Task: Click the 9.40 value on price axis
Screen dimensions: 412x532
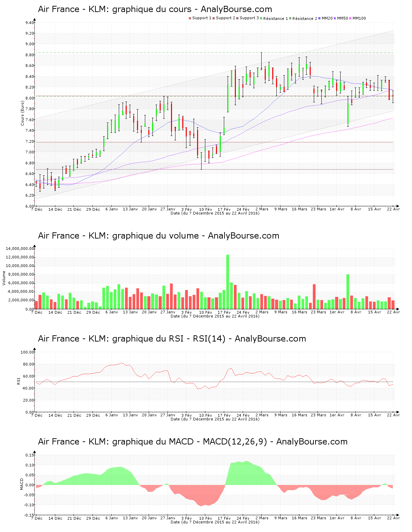Action: [30, 23]
